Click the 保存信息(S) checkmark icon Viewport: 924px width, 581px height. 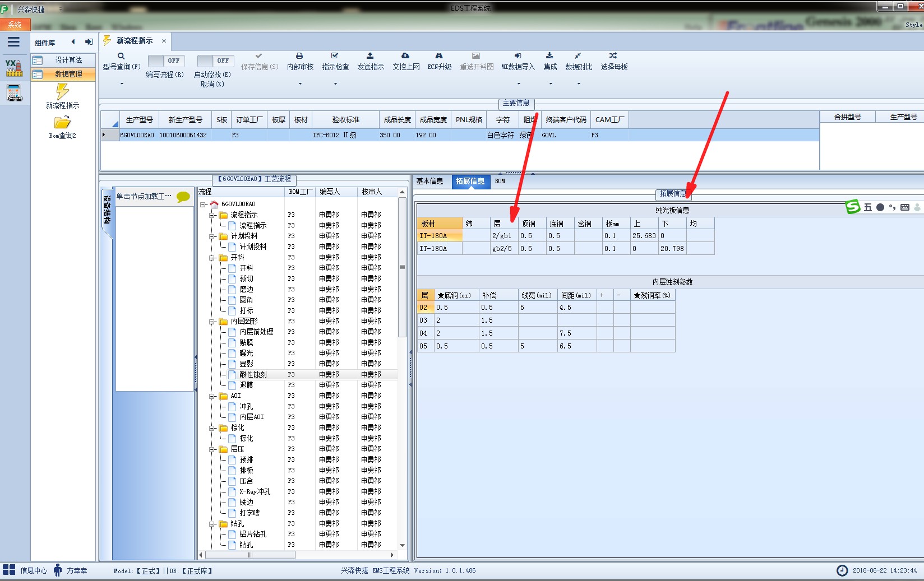(258, 56)
